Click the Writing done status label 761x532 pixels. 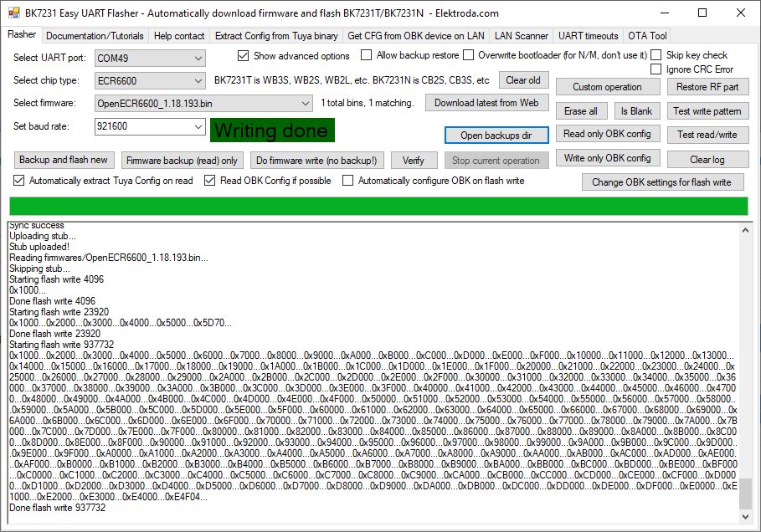coord(272,130)
